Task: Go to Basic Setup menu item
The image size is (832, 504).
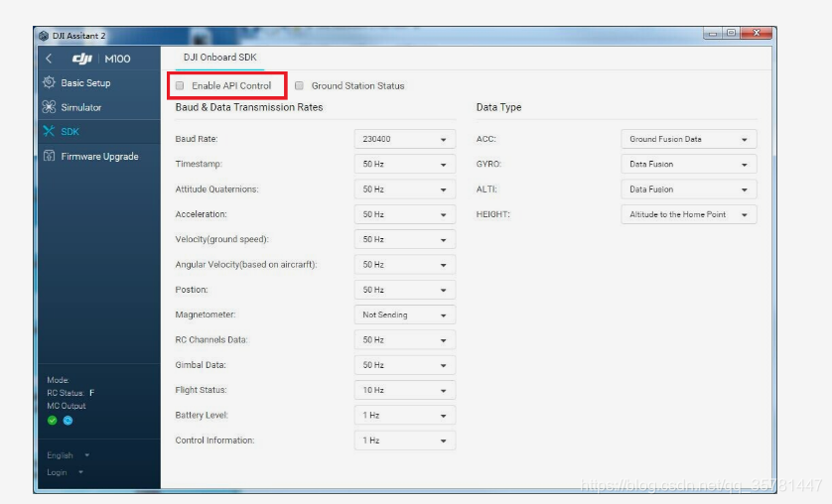Action: 99,82
